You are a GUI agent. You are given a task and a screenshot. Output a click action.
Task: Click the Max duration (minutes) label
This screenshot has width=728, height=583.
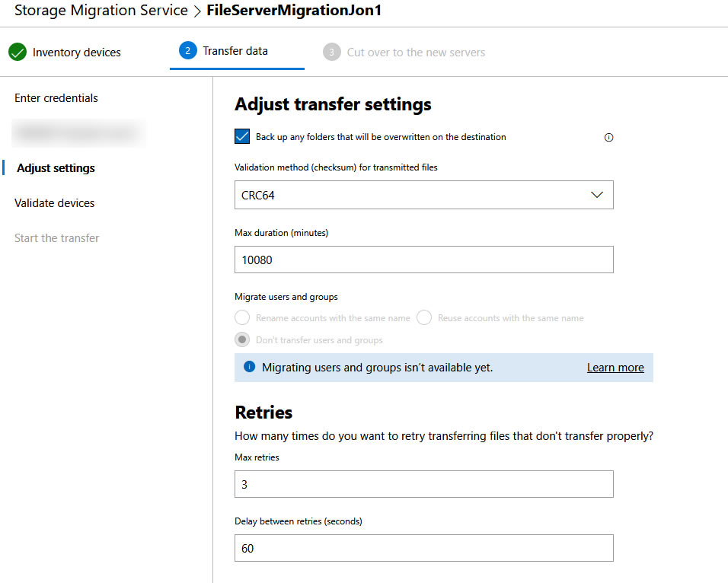(281, 233)
